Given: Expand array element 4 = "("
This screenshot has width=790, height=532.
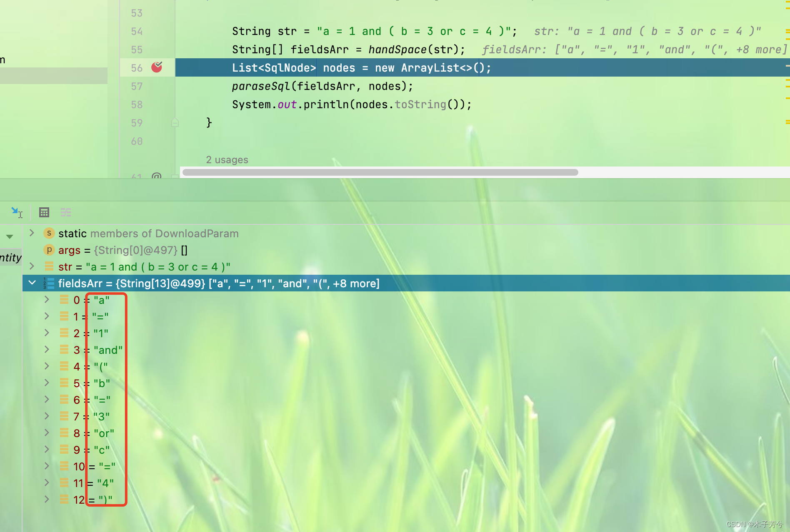Looking at the screenshot, I should pos(47,366).
